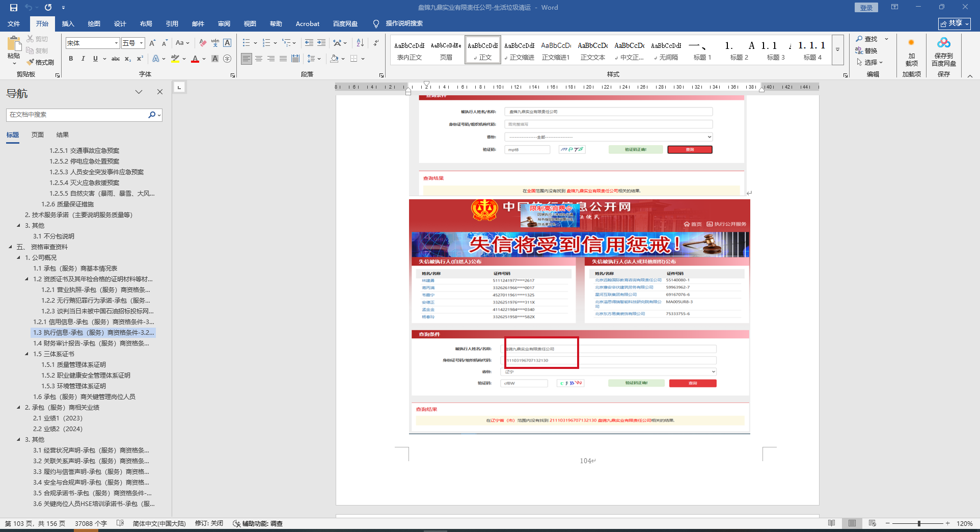980x532 pixels.
Task: Open the phonetic guide (wén) tool
Action: click(215, 43)
